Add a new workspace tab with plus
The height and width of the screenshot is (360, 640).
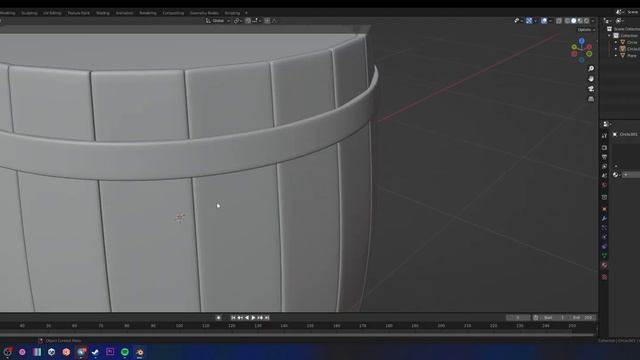click(x=246, y=13)
